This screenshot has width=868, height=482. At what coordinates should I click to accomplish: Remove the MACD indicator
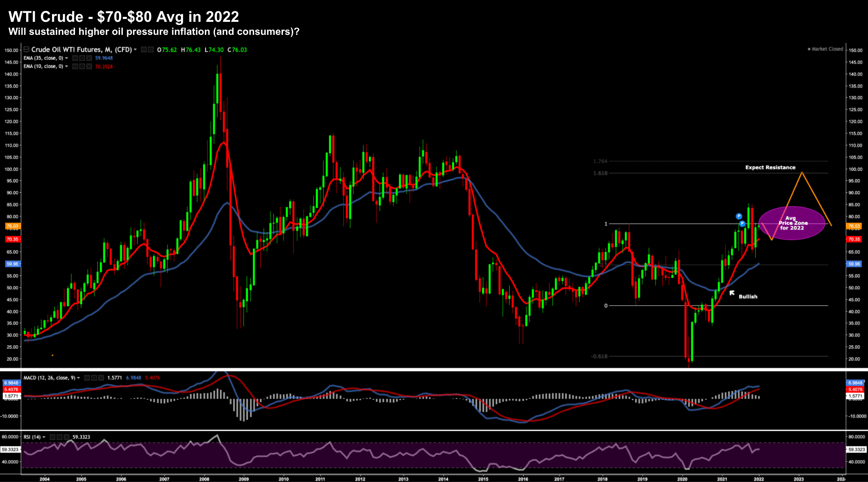(x=101, y=378)
